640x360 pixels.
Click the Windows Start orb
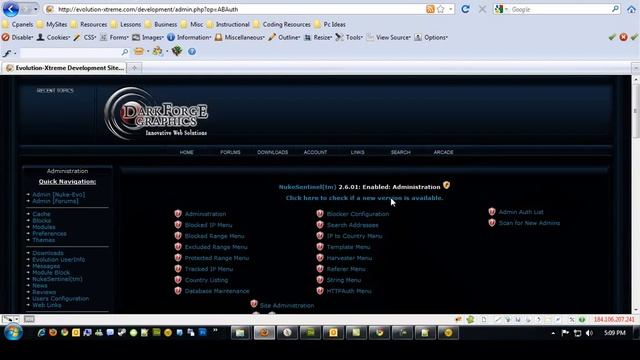point(13,332)
